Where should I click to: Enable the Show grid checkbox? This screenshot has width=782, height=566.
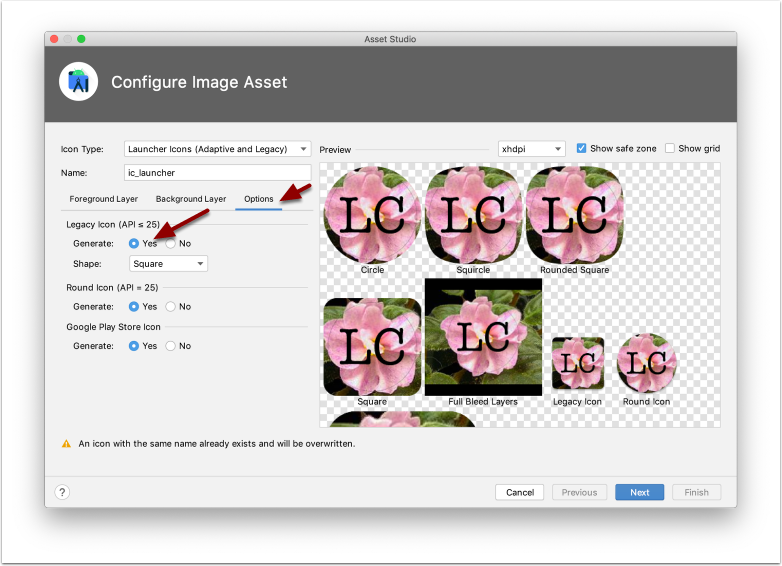coord(670,148)
